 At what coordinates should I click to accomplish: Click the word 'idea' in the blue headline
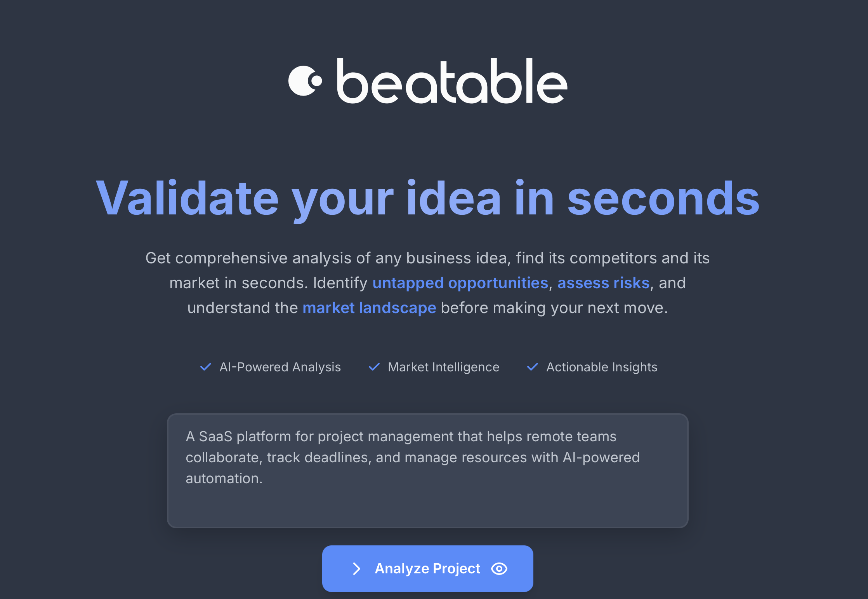[453, 198]
